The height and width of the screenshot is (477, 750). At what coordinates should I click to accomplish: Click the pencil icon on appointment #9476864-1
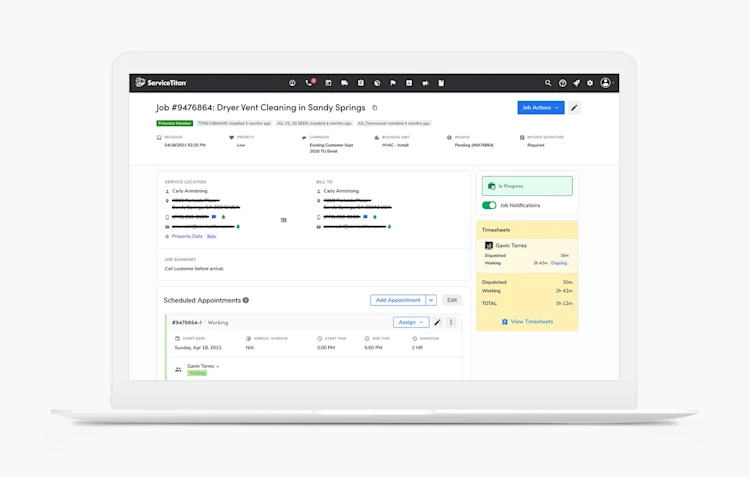pyautogui.click(x=437, y=322)
